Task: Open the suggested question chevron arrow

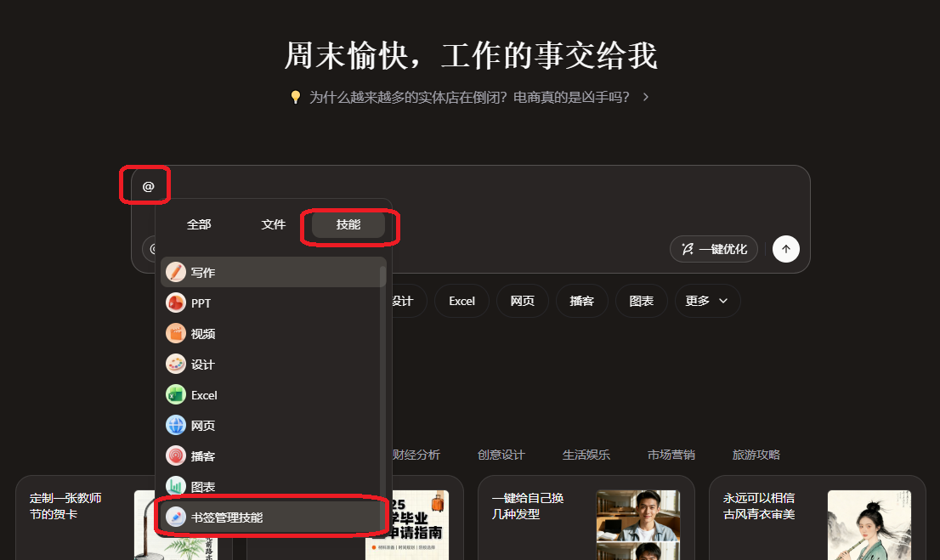Action: pyautogui.click(x=646, y=97)
